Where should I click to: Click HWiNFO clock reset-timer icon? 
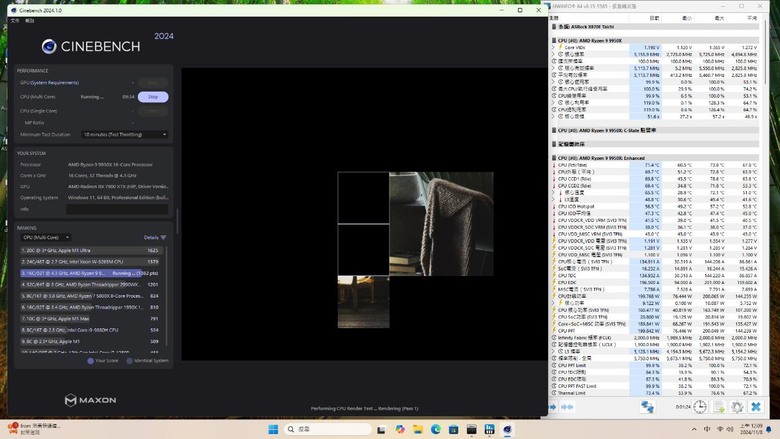(699, 407)
